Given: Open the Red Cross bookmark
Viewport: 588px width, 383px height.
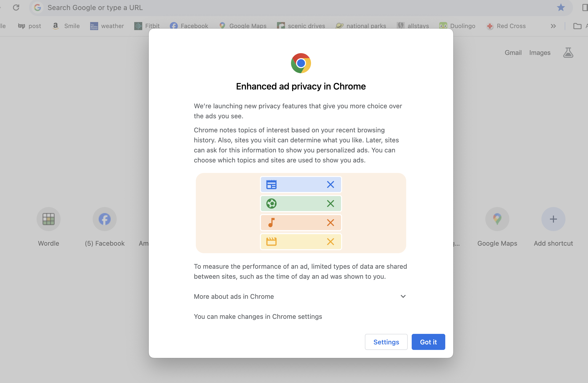Looking at the screenshot, I should [x=506, y=26].
